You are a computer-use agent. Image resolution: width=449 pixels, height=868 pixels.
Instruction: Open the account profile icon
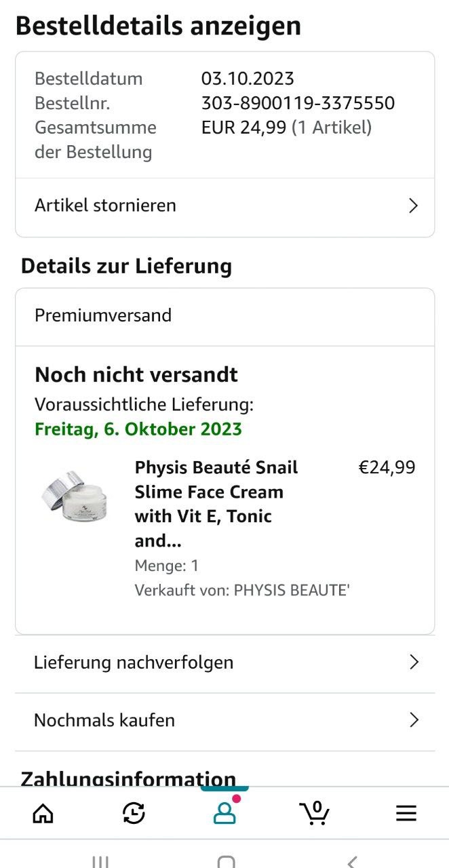tap(224, 813)
